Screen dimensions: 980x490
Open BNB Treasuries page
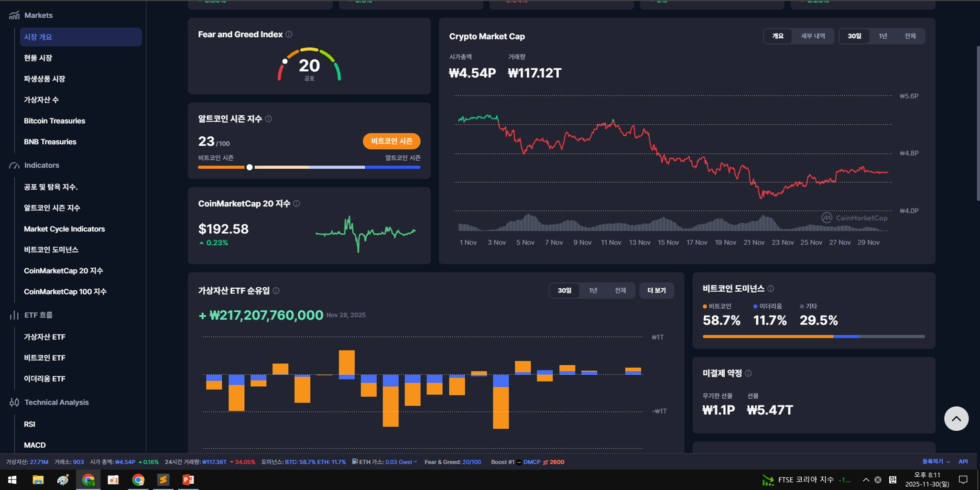pos(50,142)
